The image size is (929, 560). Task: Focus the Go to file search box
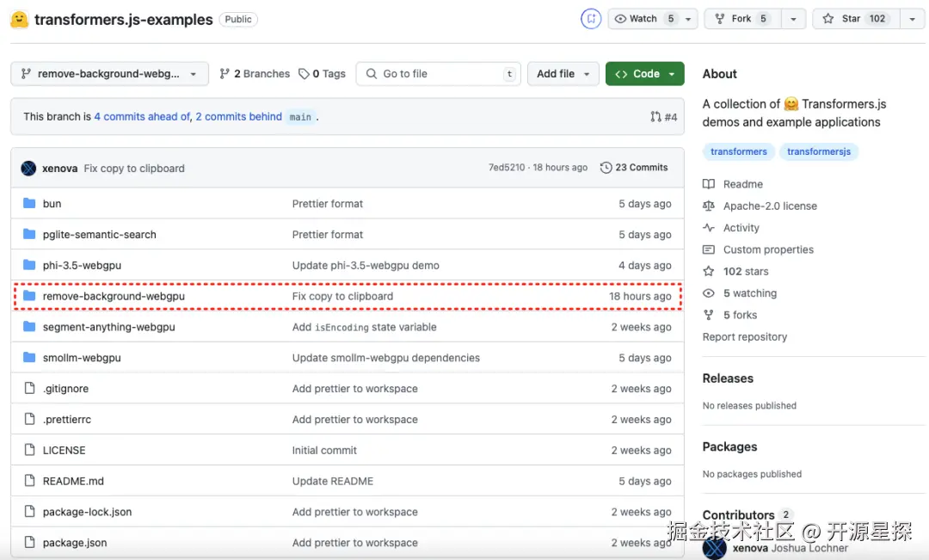coord(439,73)
